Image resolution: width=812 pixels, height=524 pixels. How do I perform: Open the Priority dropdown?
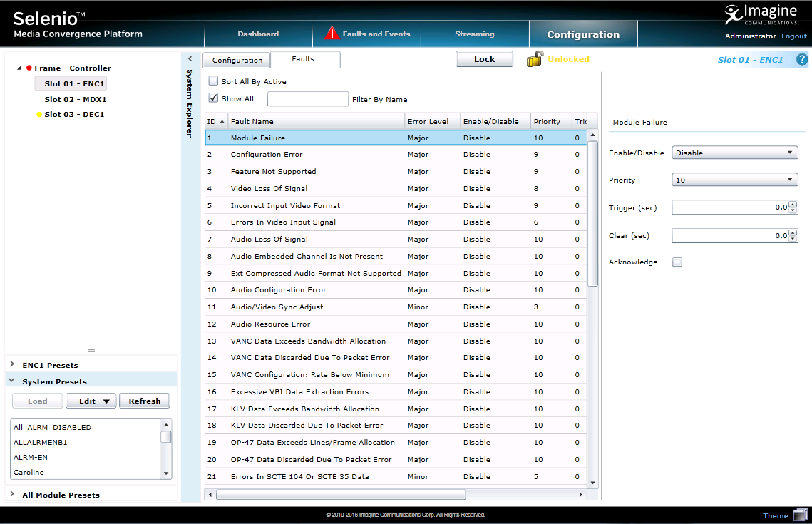(x=734, y=180)
